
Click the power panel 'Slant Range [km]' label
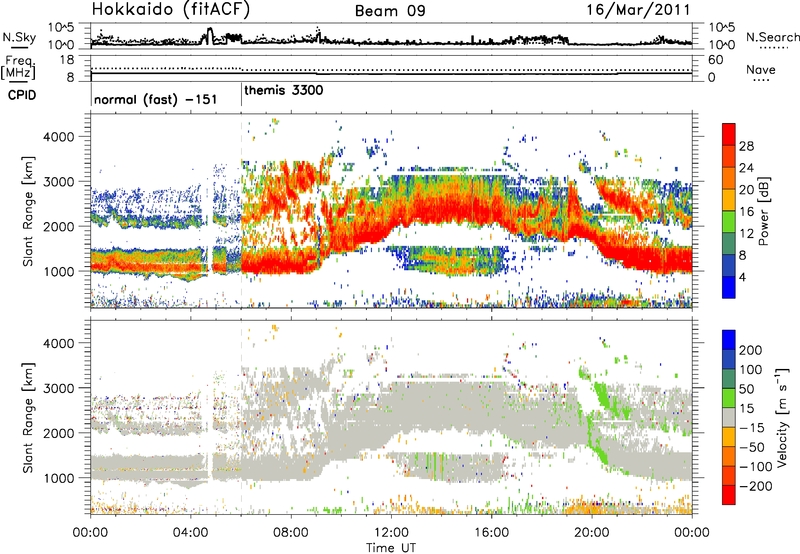pos(28,211)
